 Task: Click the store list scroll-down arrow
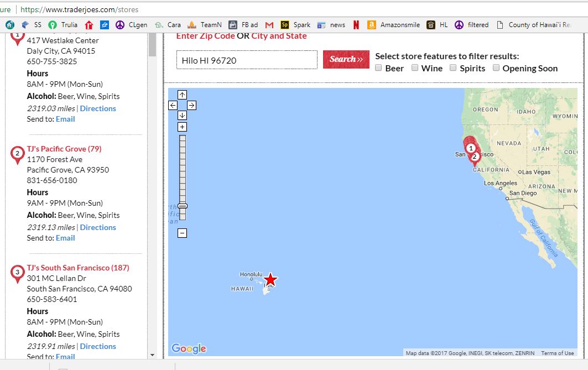(x=152, y=355)
